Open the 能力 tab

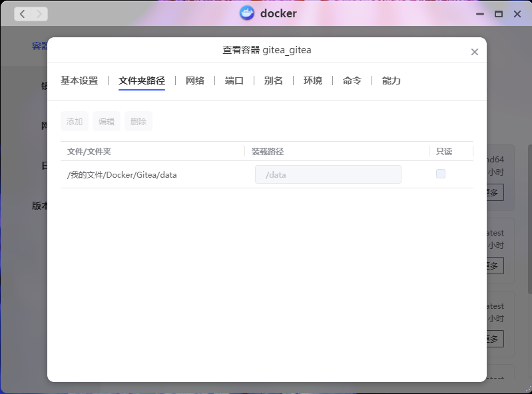(392, 81)
